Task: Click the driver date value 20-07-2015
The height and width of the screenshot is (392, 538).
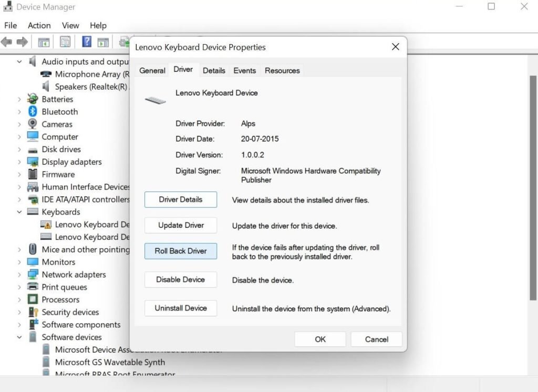Action: 260,139
